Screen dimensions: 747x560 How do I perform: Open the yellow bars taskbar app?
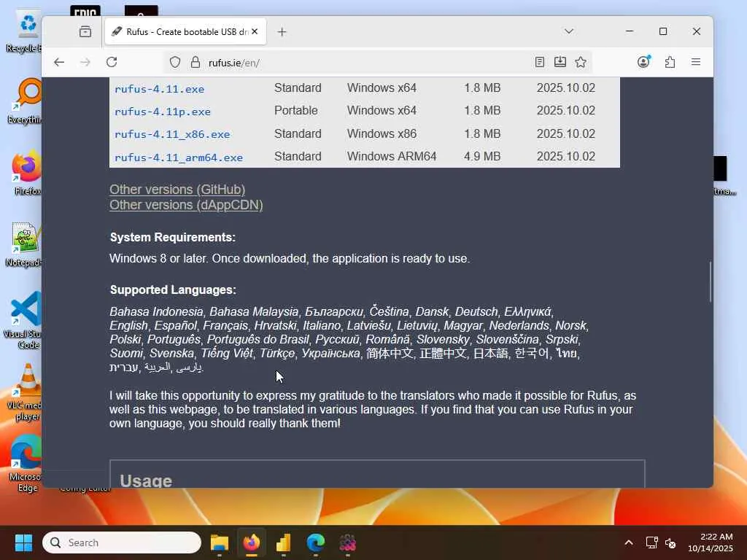(x=284, y=542)
